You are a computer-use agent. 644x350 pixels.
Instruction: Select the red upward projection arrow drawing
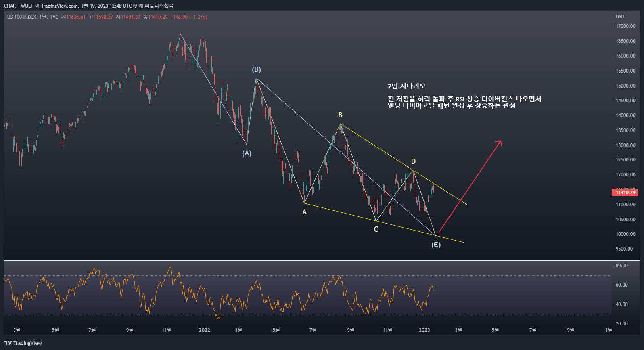pos(470,187)
